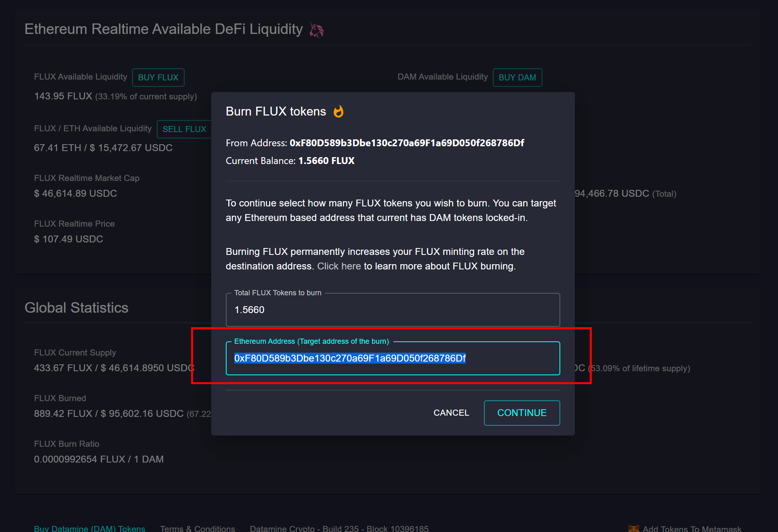
Task: Click the Burn FLUX tokens dialog title
Action: (276, 111)
